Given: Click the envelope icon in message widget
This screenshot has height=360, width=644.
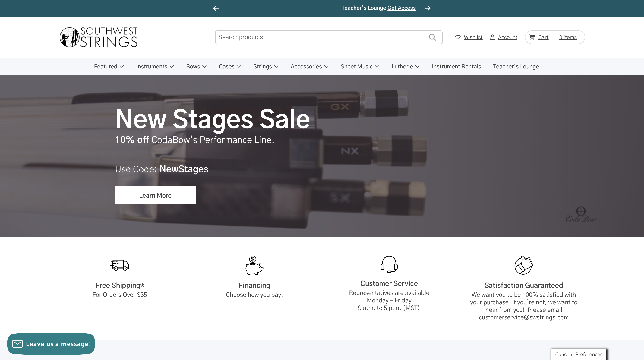Looking at the screenshot, I should point(17,344).
